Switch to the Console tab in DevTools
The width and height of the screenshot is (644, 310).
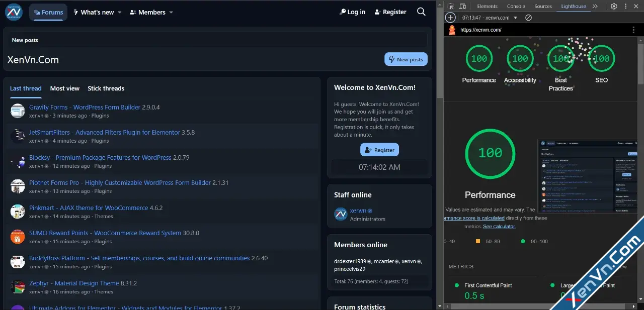point(516,6)
